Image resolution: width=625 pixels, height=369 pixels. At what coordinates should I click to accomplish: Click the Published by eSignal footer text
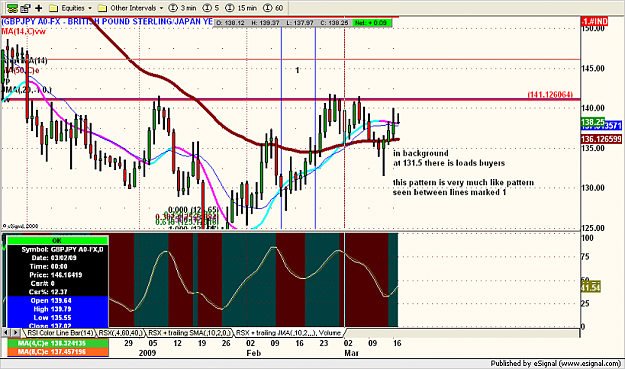click(x=556, y=363)
